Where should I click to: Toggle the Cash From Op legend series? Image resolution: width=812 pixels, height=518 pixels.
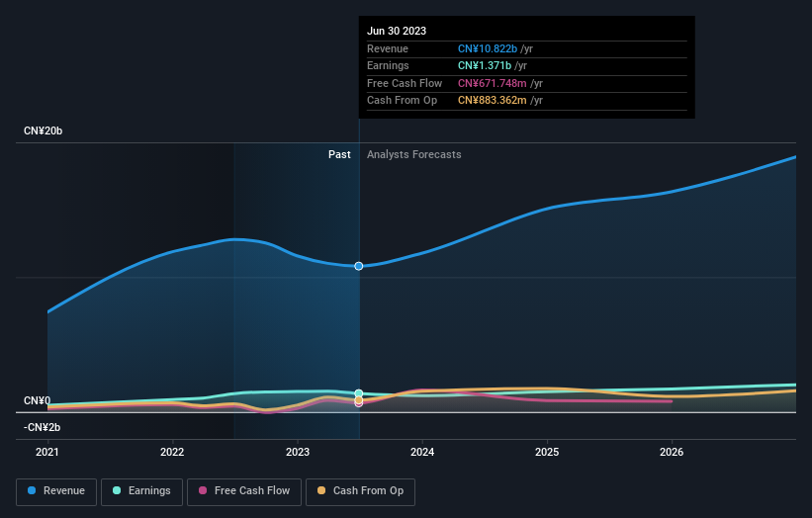click(x=360, y=491)
